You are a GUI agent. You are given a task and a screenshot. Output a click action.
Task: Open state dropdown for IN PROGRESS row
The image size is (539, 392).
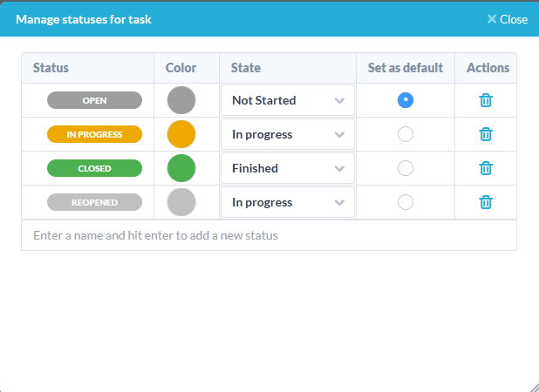288,134
